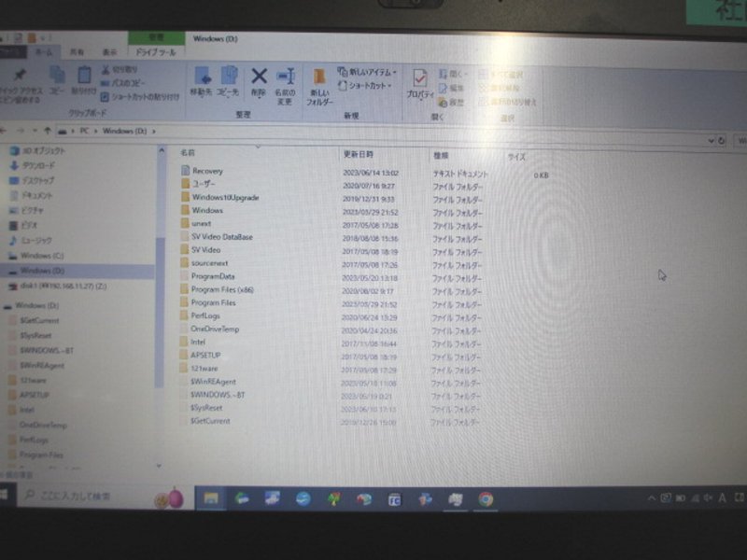Click the Back arrow navigation button

(x=4, y=130)
